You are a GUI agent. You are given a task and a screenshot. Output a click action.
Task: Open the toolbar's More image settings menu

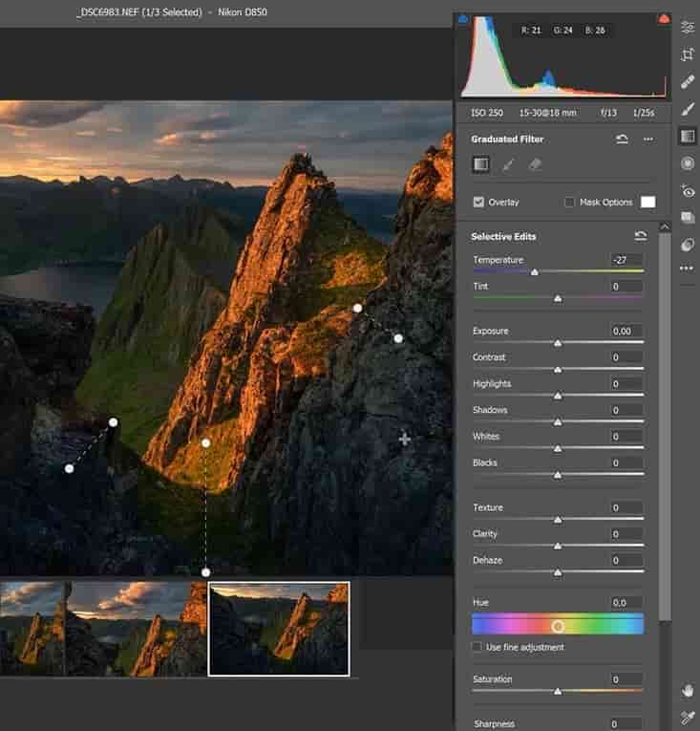(x=687, y=269)
